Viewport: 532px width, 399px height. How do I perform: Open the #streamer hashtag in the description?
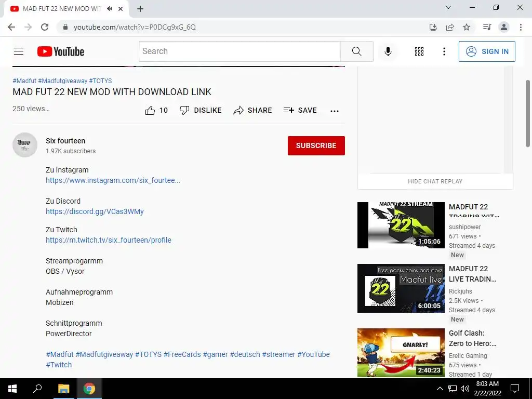[278, 354]
